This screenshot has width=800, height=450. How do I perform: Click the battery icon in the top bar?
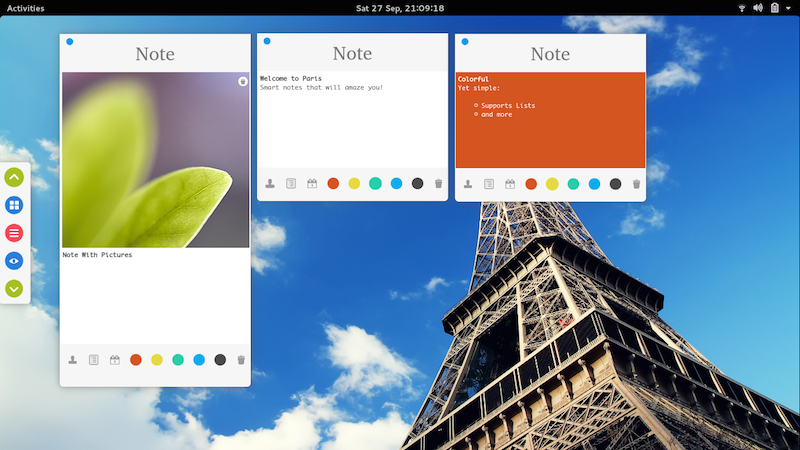[774, 8]
